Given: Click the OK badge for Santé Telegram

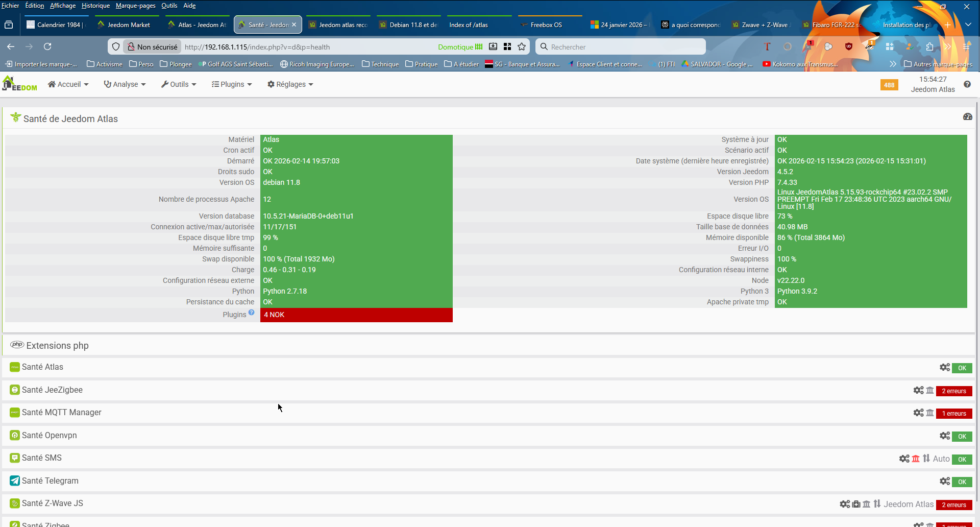Looking at the screenshot, I should pyautogui.click(x=962, y=482).
